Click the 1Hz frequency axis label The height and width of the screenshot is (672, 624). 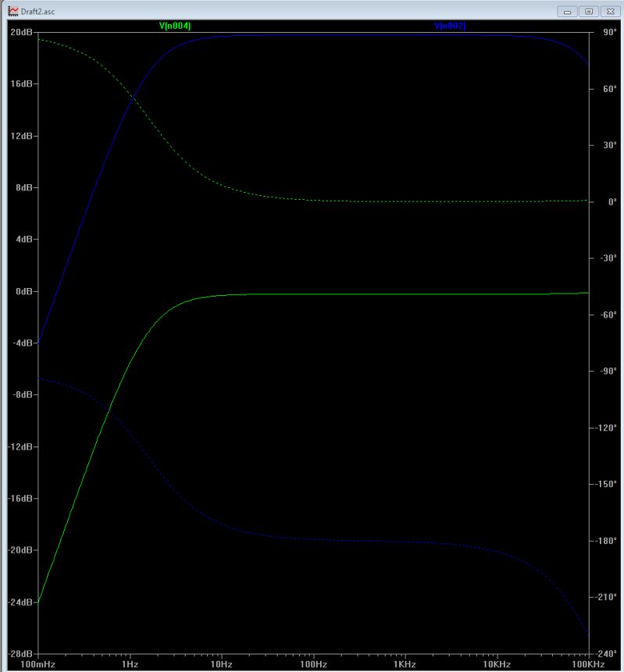[x=130, y=664]
